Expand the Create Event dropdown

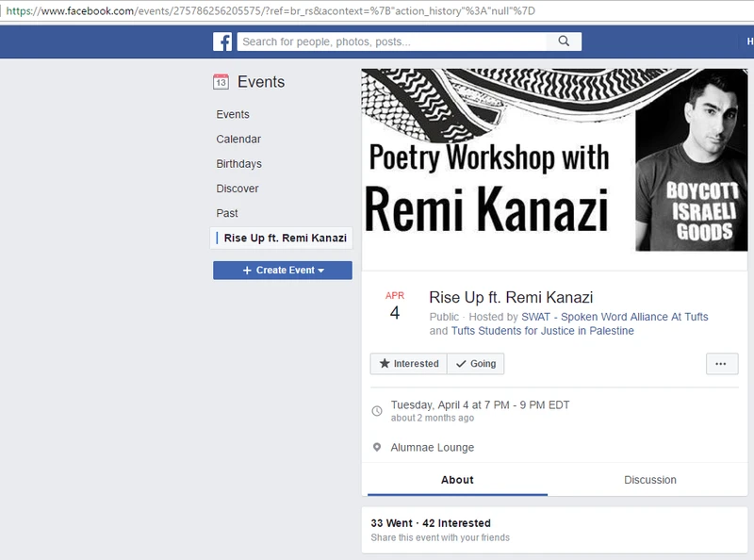point(283,271)
